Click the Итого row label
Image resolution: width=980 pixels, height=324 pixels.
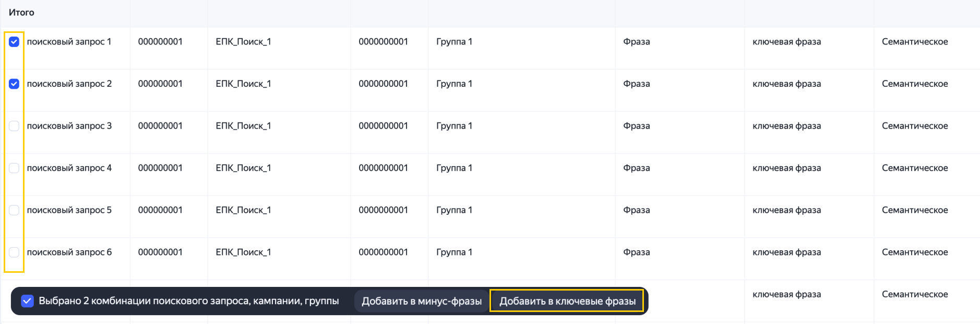[x=21, y=13]
